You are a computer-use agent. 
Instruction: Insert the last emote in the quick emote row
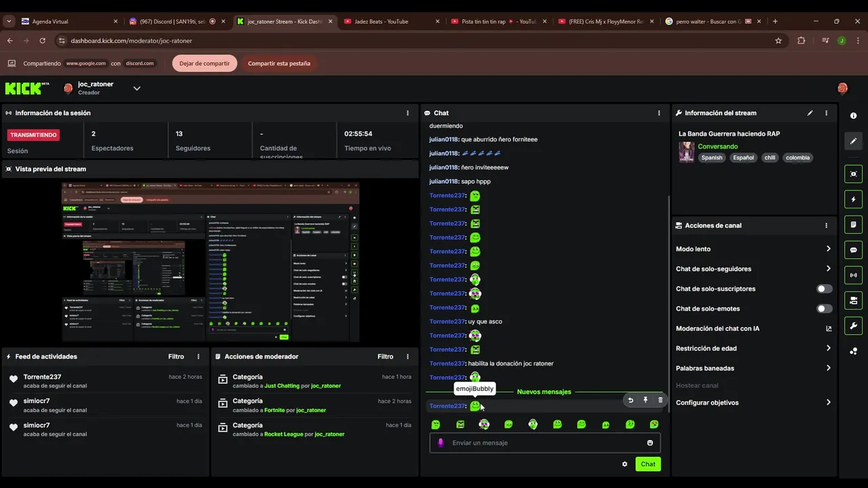tap(654, 424)
